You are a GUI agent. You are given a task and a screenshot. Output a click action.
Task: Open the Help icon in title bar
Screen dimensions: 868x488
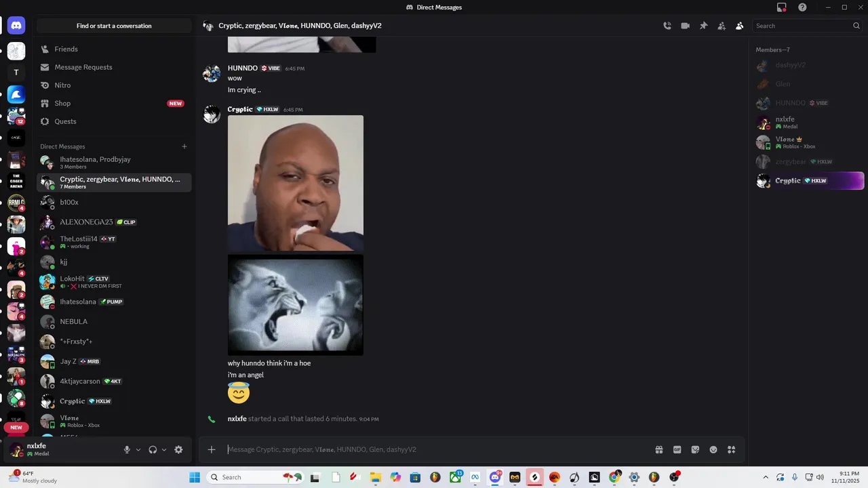click(803, 7)
